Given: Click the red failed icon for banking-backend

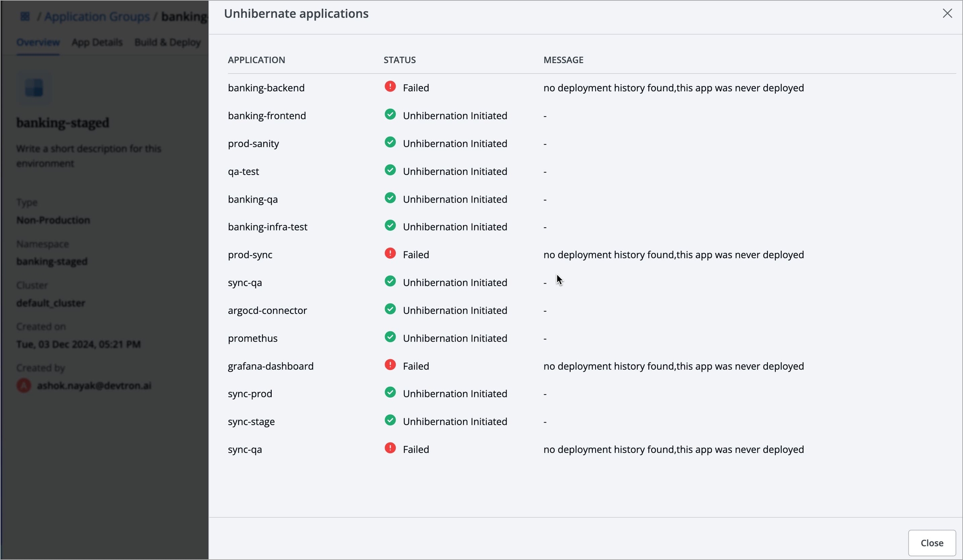Looking at the screenshot, I should click(x=390, y=87).
